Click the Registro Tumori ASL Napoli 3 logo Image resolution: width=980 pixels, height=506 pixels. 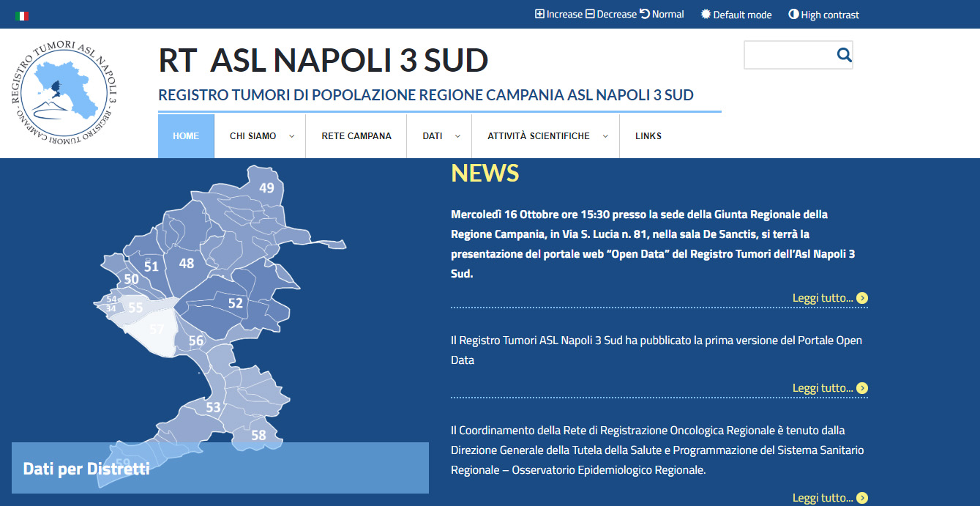click(x=65, y=93)
